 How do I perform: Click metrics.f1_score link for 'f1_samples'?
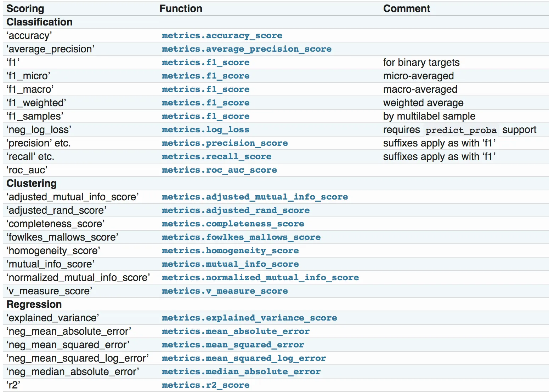205,116
